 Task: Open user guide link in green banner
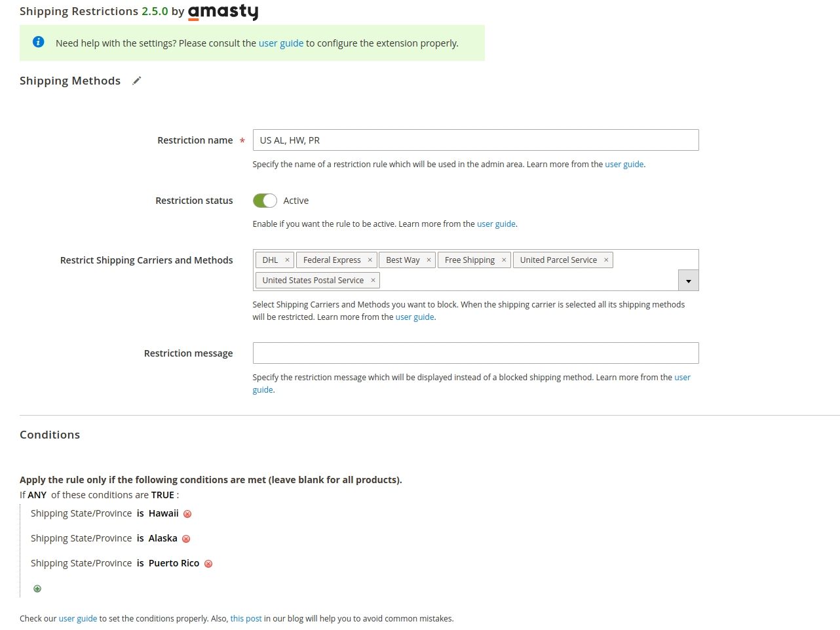(281, 43)
